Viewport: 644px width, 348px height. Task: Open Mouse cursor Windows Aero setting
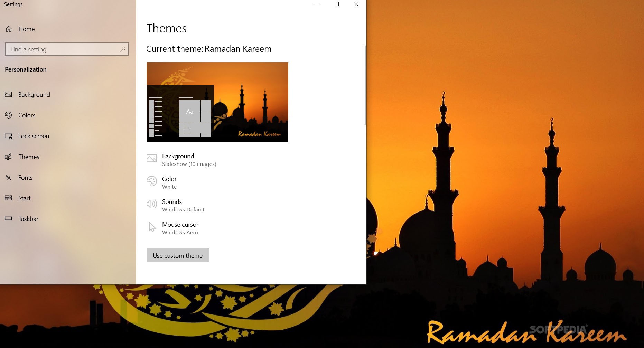click(x=180, y=228)
